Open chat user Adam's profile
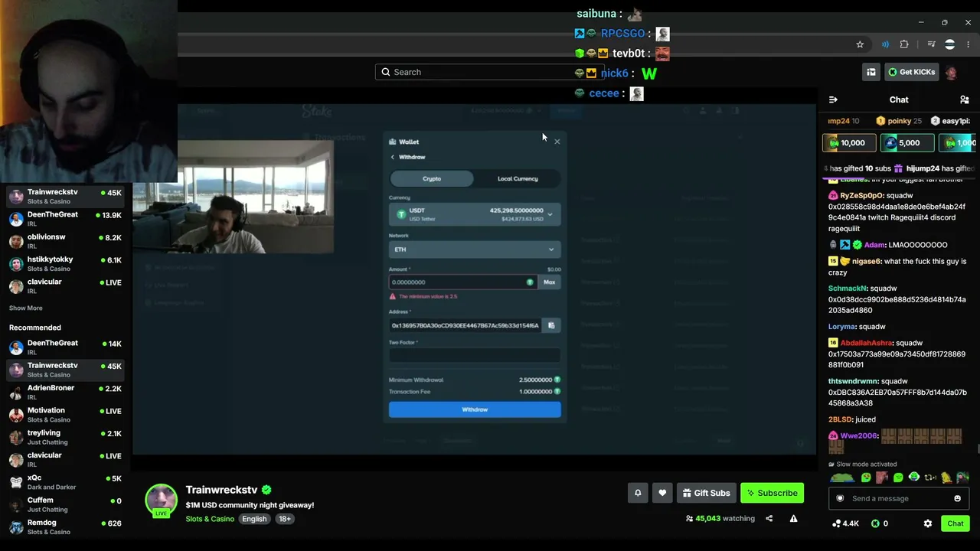The height and width of the screenshot is (551, 980). tap(874, 245)
